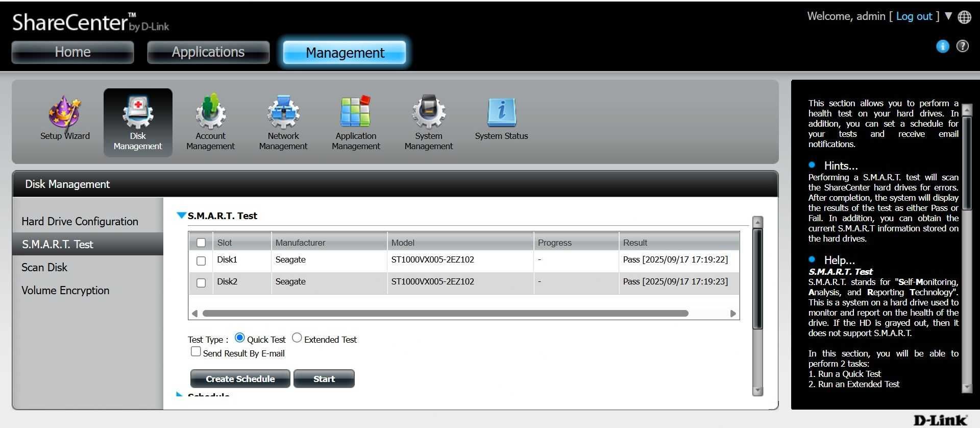
Task: Select the Extended Test radio button
Action: coord(297,338)
